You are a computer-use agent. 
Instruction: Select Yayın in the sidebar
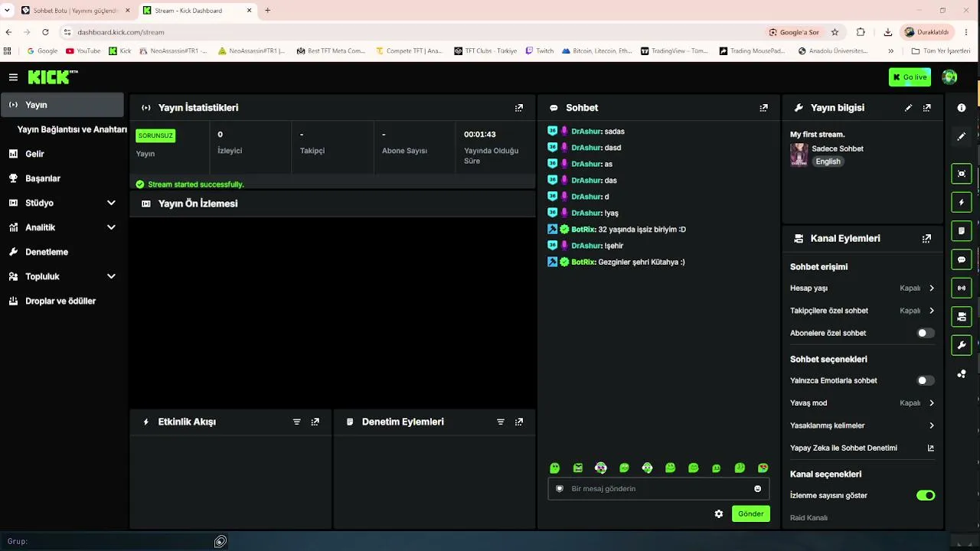62,105
